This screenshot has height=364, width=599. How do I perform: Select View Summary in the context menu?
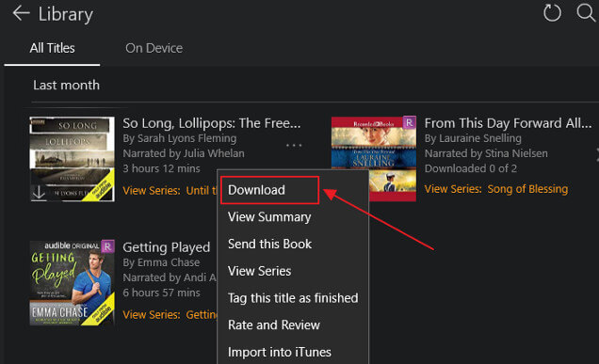(269, 217)
